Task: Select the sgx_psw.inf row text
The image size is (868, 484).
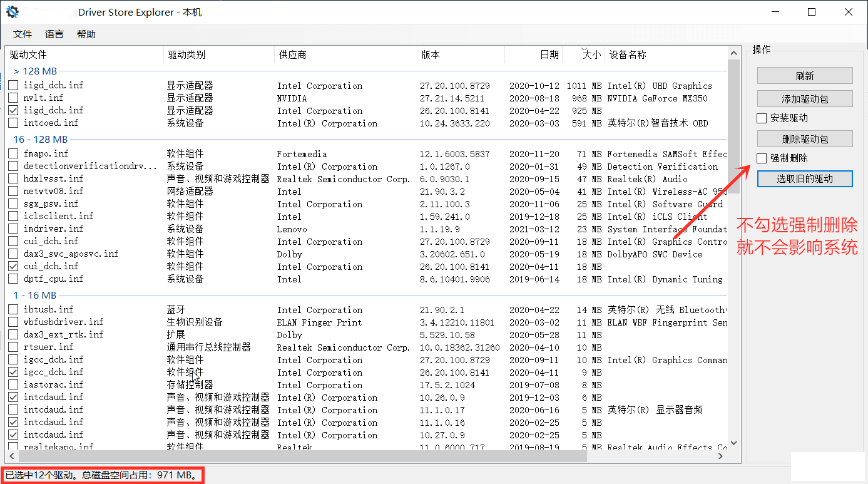Action: (x=51, y=204)
